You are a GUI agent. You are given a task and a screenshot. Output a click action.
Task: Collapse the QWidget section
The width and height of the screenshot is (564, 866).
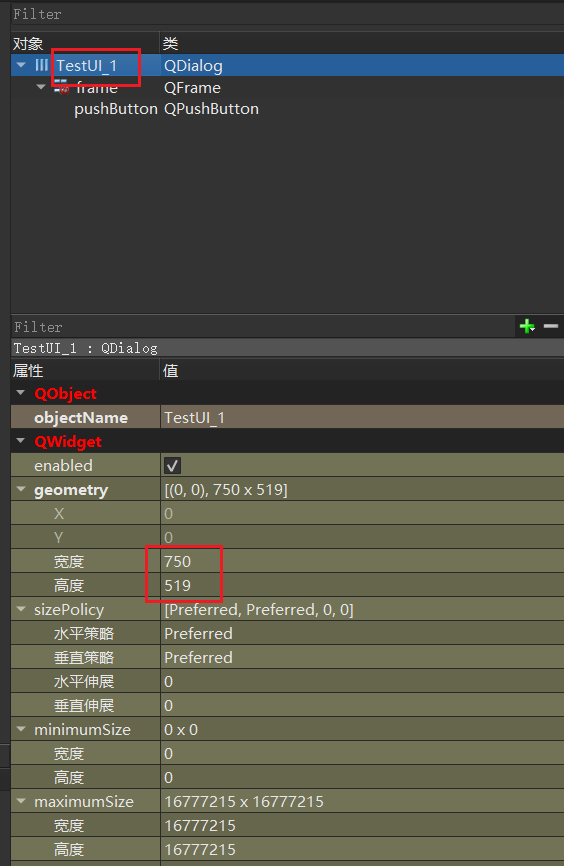[x=21, y=441]
